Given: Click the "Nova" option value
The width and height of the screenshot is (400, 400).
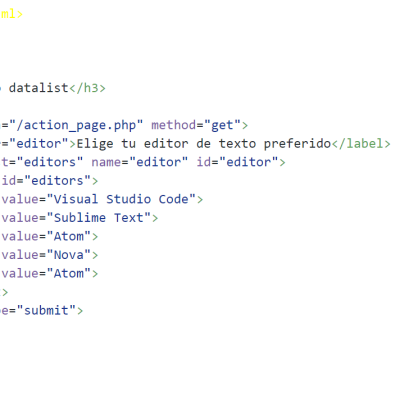Looking at the screenshot, I should click(68, 255).
